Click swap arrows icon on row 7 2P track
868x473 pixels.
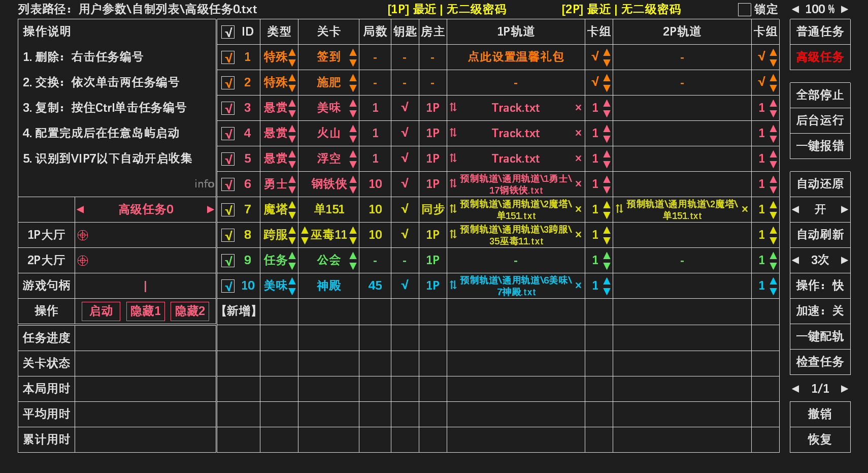point(619,209)
